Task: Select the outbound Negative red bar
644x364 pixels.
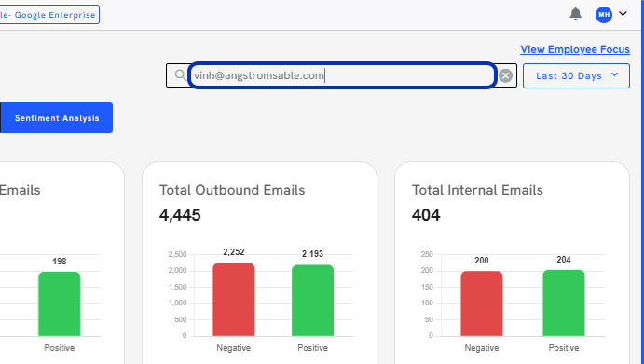Action: (x=234, y=300)
